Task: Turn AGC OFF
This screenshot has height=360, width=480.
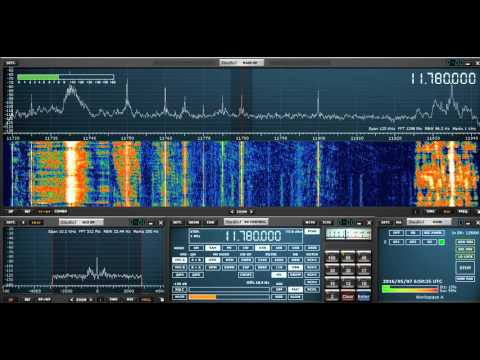Action: (x=279, y=290)
